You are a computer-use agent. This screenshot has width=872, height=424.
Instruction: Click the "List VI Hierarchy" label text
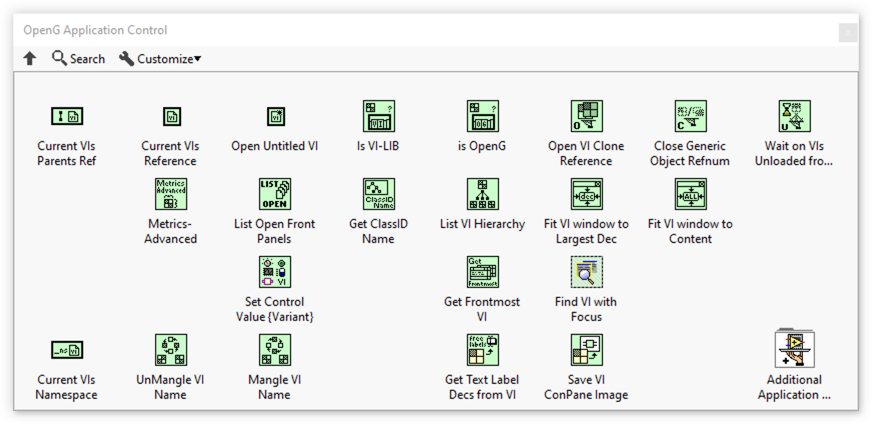(482, 224)
